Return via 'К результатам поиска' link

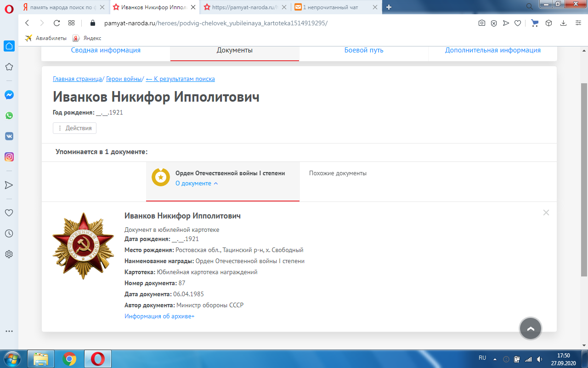pos(180,79)
